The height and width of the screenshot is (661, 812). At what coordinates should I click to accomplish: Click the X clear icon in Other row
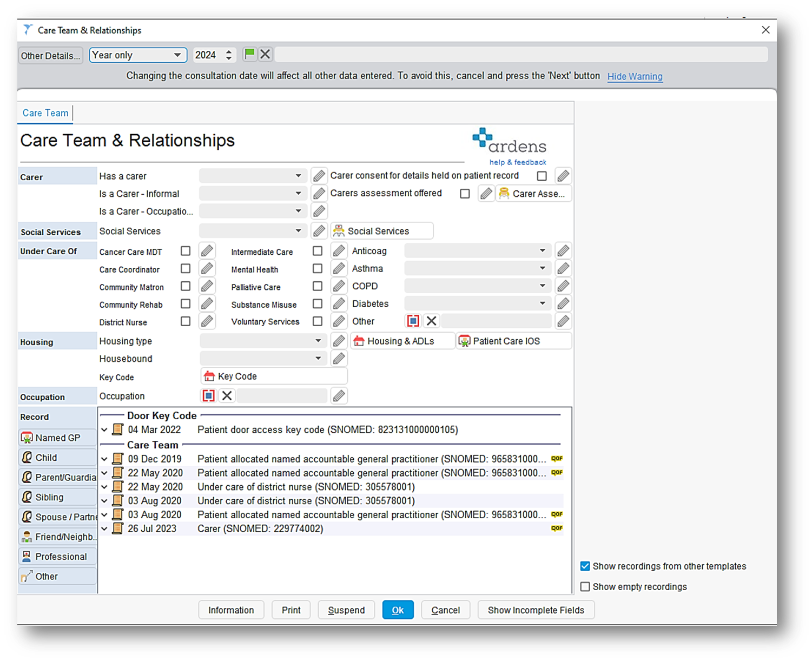coord(431,321)
